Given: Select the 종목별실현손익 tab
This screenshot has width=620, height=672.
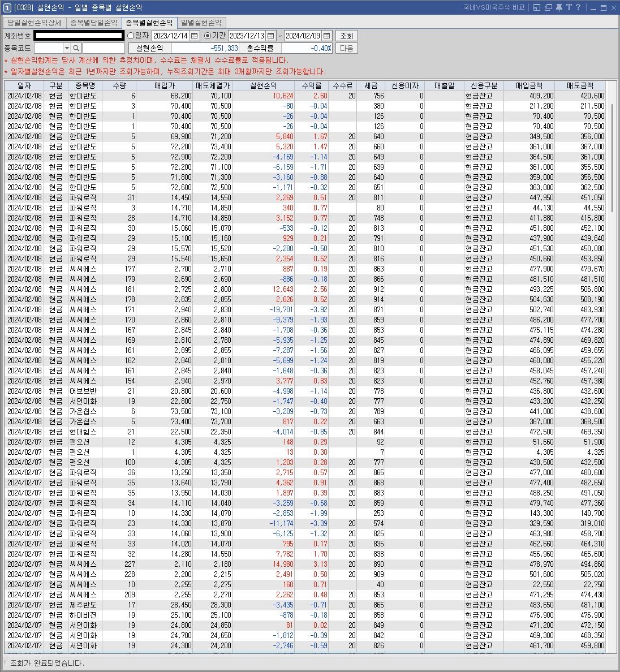Looking at the screenshot, I should (x=149, y=23).
